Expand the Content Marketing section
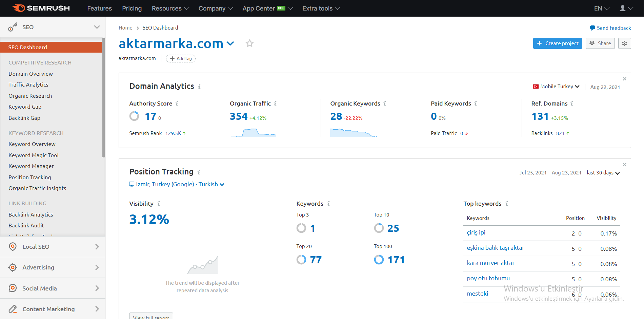The image size is (644, 319). 97,309
